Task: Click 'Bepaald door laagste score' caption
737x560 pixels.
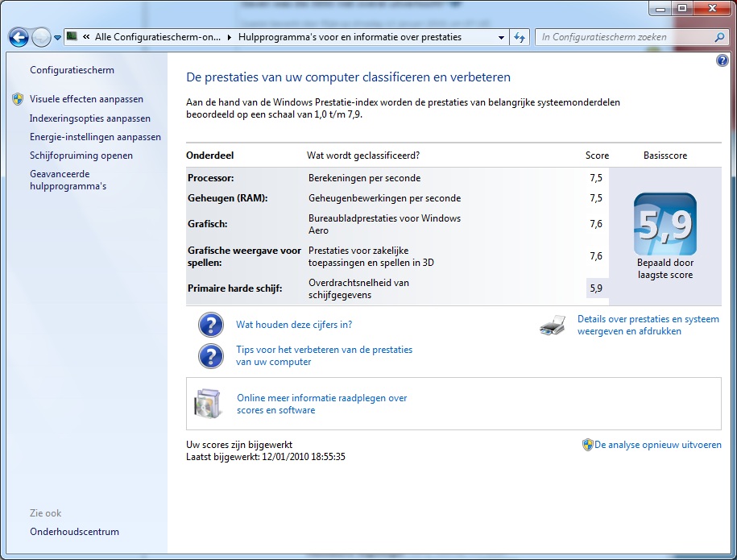Action: click(x=665, y=268)
